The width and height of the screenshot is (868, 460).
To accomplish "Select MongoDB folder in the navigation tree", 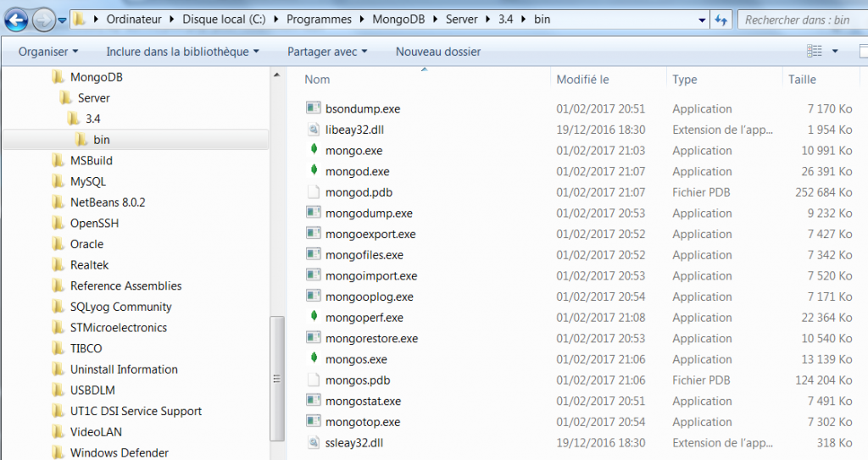I will point(97,77).
